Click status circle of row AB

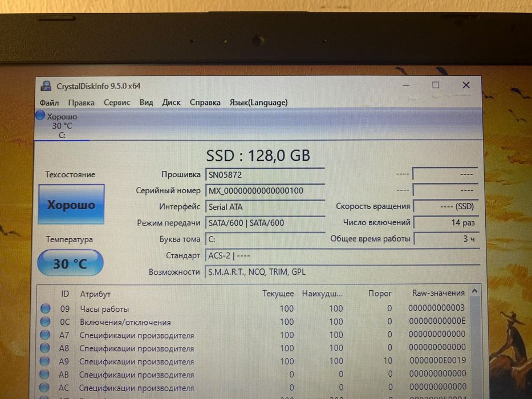(44, 374)
